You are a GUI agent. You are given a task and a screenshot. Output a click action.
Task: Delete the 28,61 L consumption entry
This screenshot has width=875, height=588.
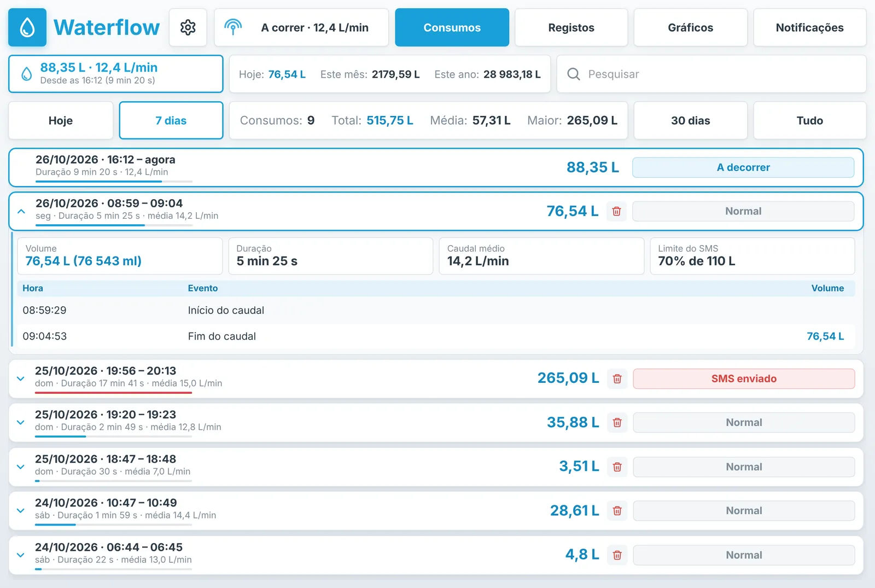tap(617, 510)
